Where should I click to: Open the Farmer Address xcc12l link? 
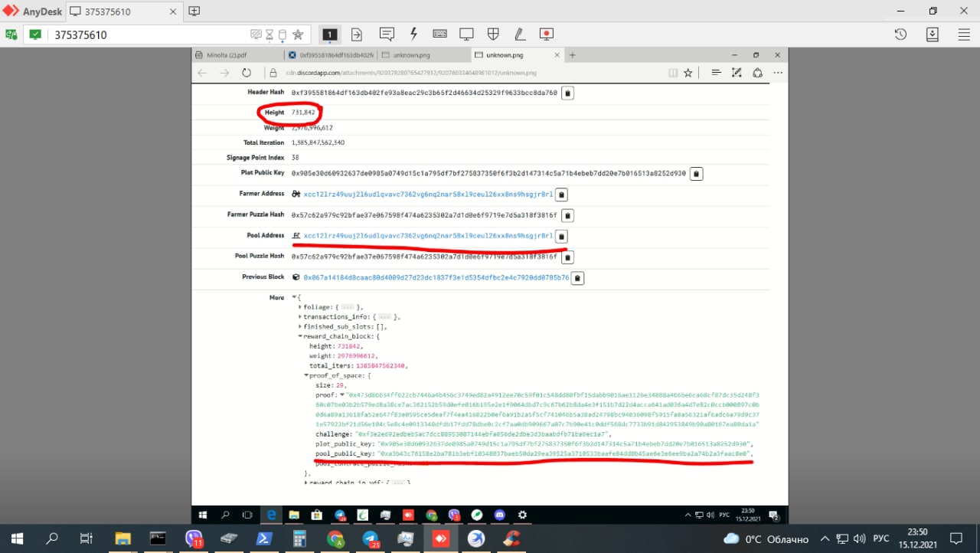(428, 195)
